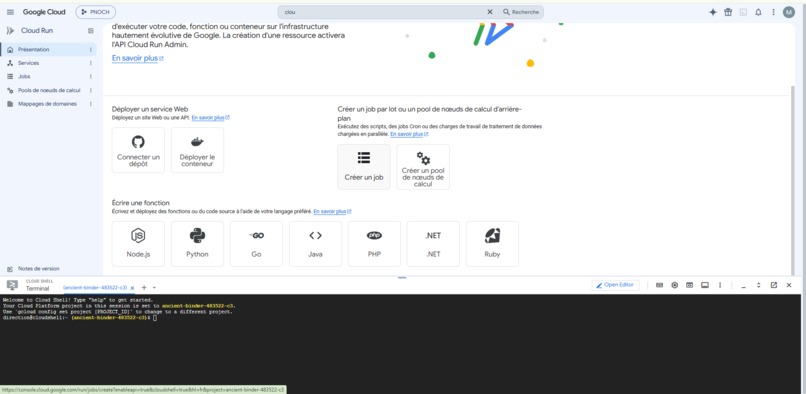Click 'En savoir plus' under Créer un job par lot
Viewport: 806px width, 394px height.
(409, 134)
